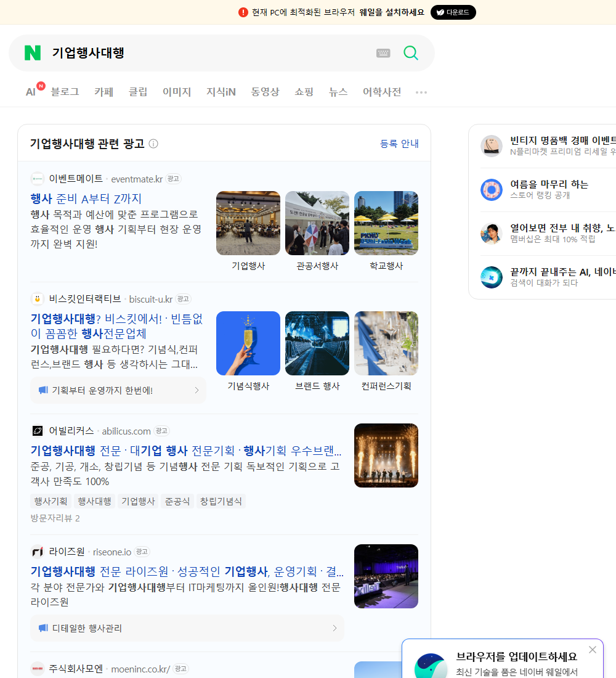Click the 비스킷인터랙티브 site favicon
Screen dimensions: 616x678
(38, 299)
